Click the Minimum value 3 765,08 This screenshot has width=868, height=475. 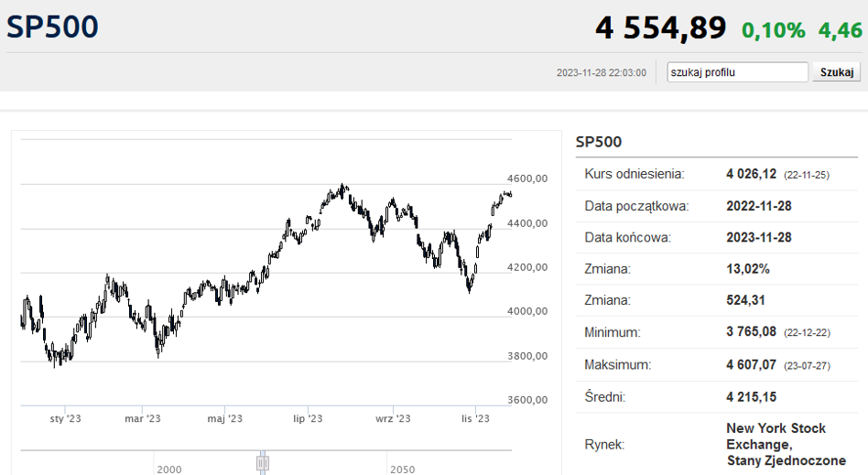click(x=751, y=331)
